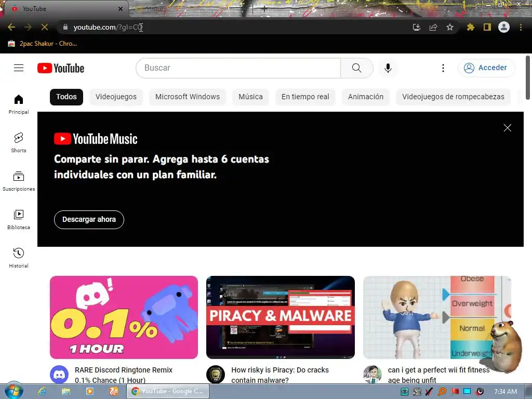
Task: Click the YouTube logo
Action: pyautogui.click(x=61, y=68)
